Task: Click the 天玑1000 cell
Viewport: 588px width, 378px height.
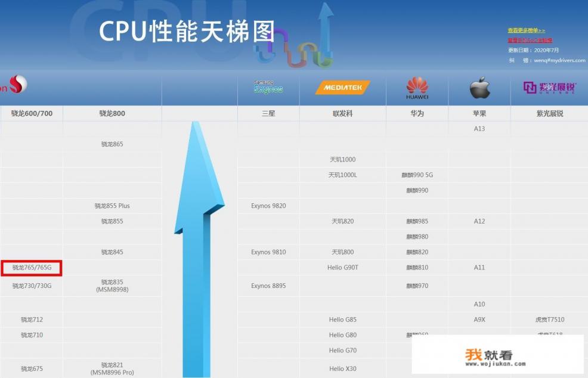Action: [x=342, y=159]
